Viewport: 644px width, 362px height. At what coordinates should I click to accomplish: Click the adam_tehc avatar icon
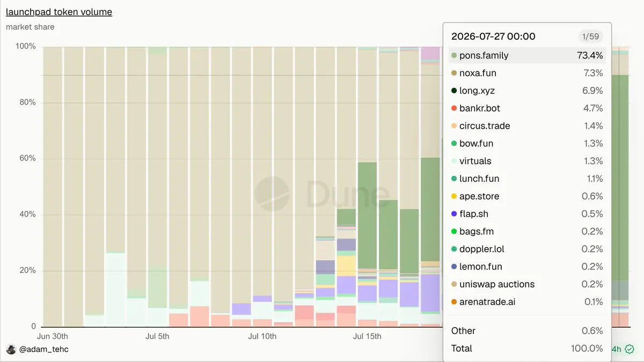coord(11,349)
